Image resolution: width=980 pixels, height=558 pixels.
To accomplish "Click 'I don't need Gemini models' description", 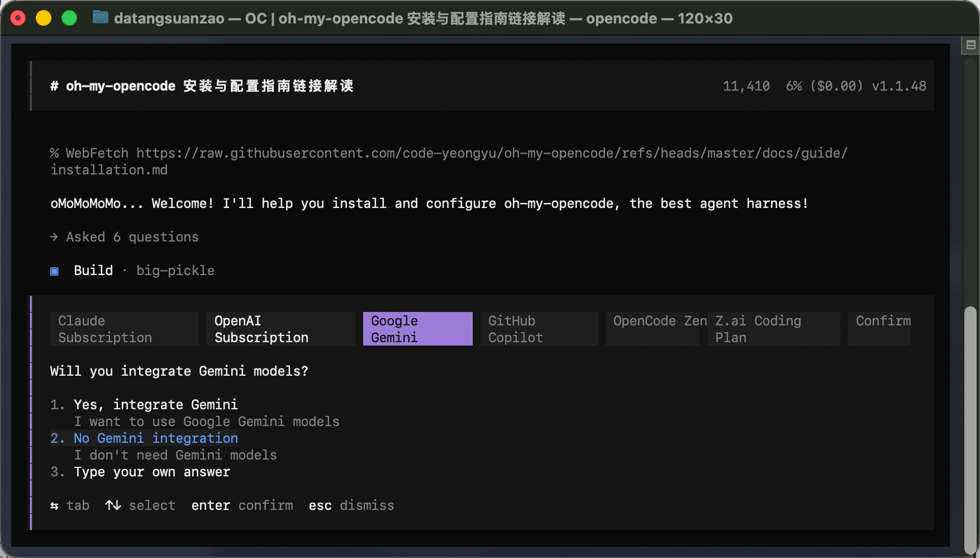I will click(x=175, y=455).
